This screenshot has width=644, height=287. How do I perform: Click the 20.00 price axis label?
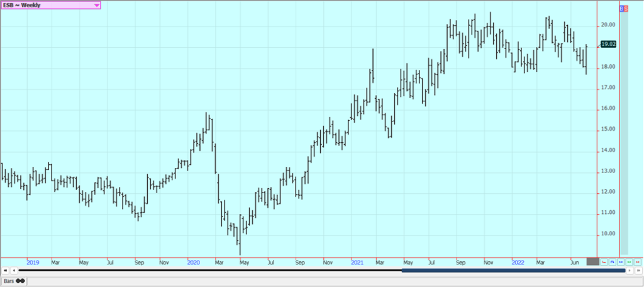pyautogui.click(x=608, y=25)
